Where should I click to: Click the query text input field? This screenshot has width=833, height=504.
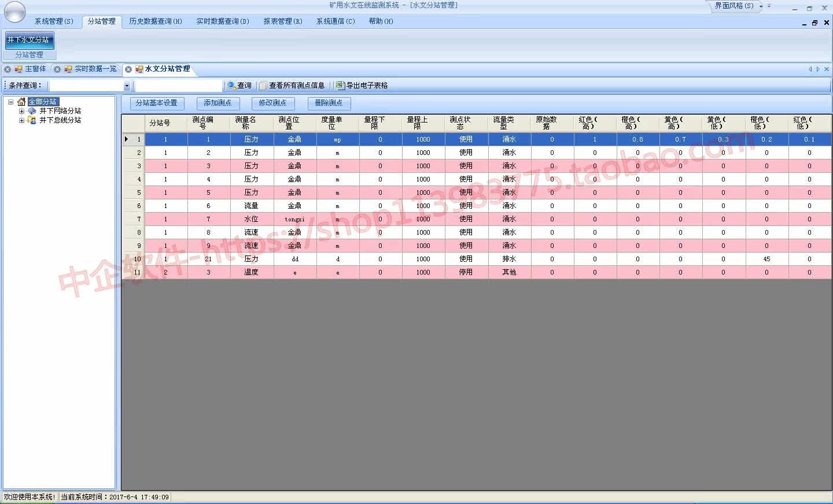(178, 86)
